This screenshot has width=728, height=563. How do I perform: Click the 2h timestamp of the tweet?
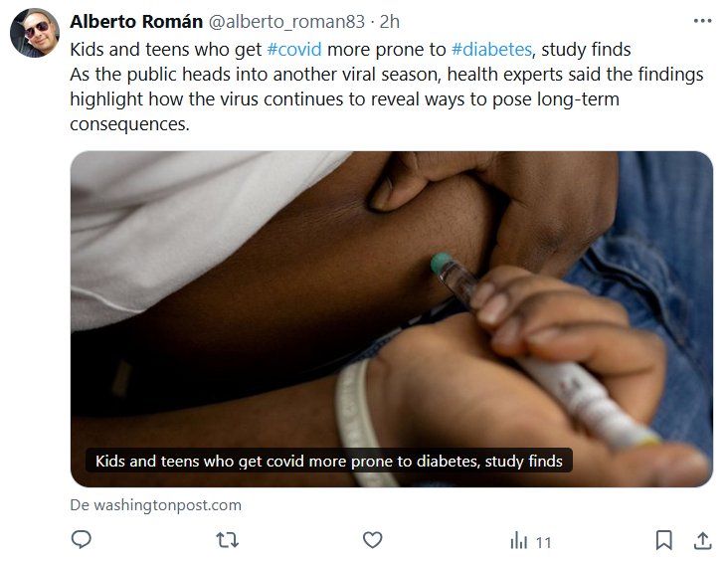390,22
